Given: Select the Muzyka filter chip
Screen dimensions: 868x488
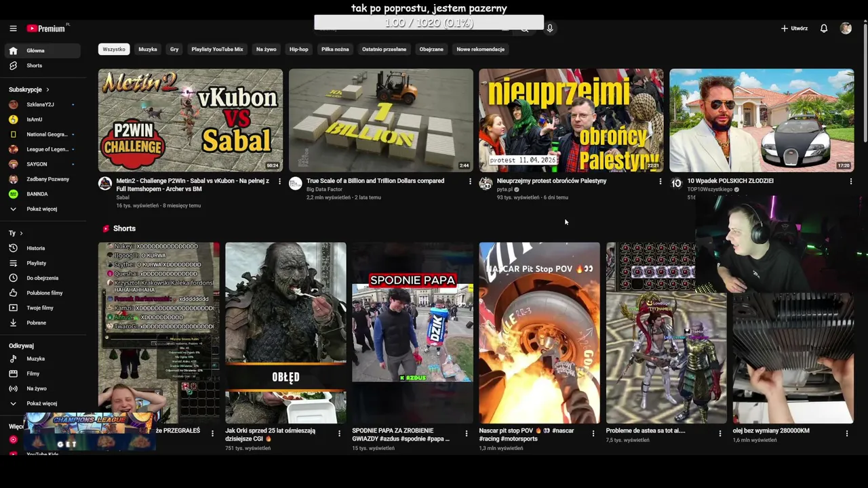Looking at the screenshot, I should pos(148,49).
